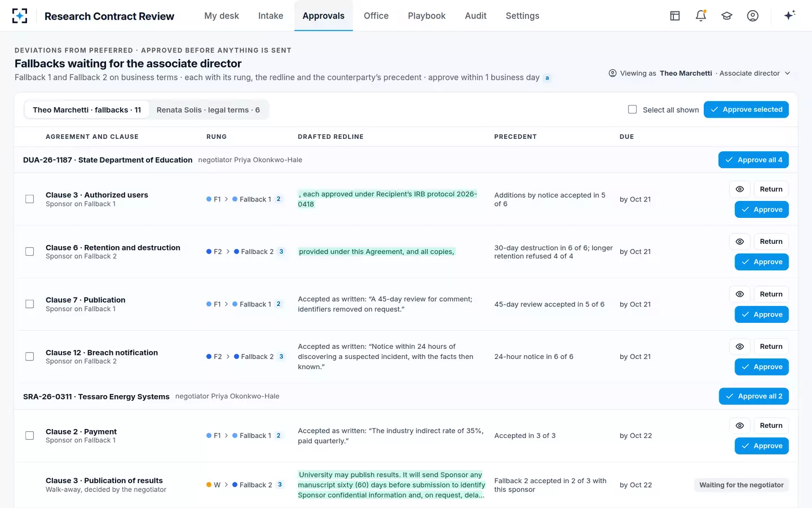Open the Settings tab
The height and width of the screenshot is (508, 812).
point(522,16)
